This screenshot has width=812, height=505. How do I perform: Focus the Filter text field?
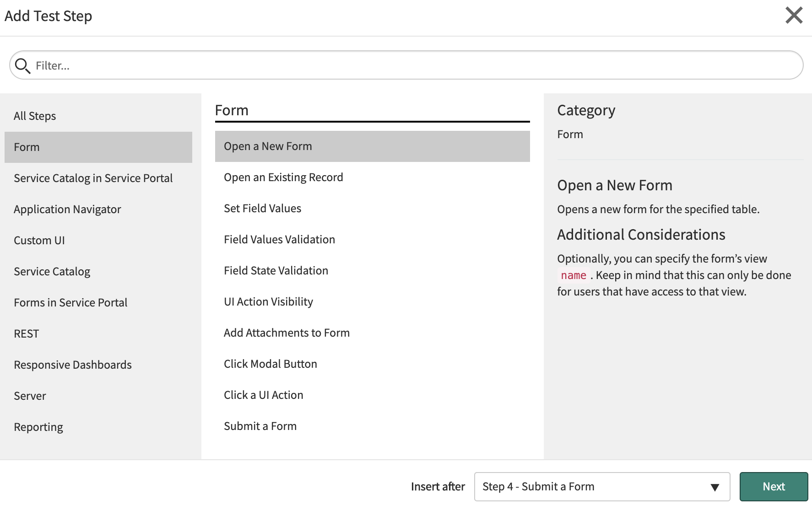[406, 65]
